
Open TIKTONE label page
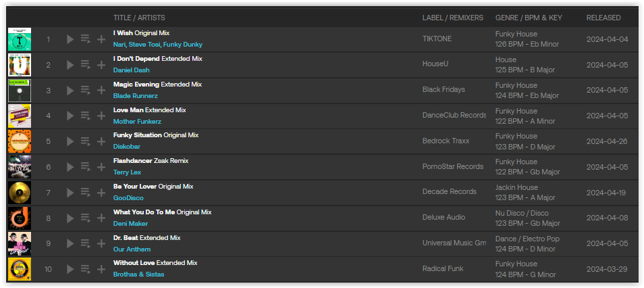[x=437, y=39]
